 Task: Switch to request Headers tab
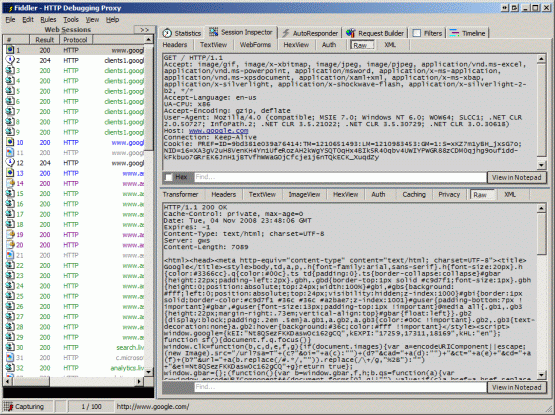175,45
